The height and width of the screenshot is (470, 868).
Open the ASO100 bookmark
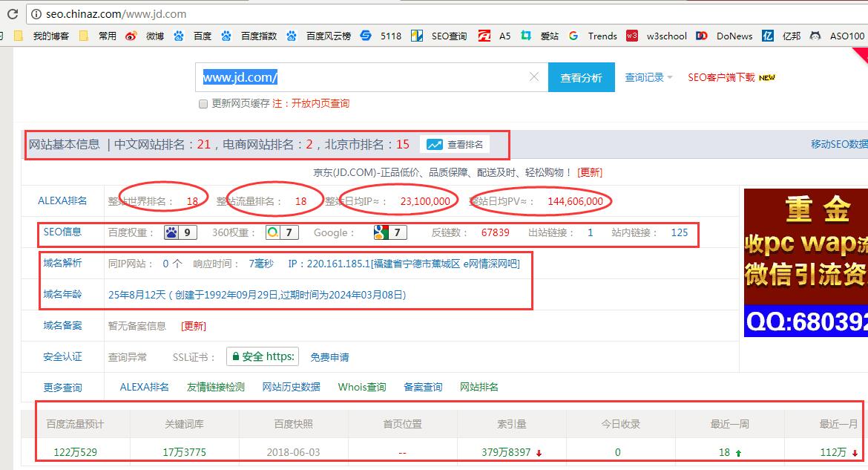click(x=837, y=36)
